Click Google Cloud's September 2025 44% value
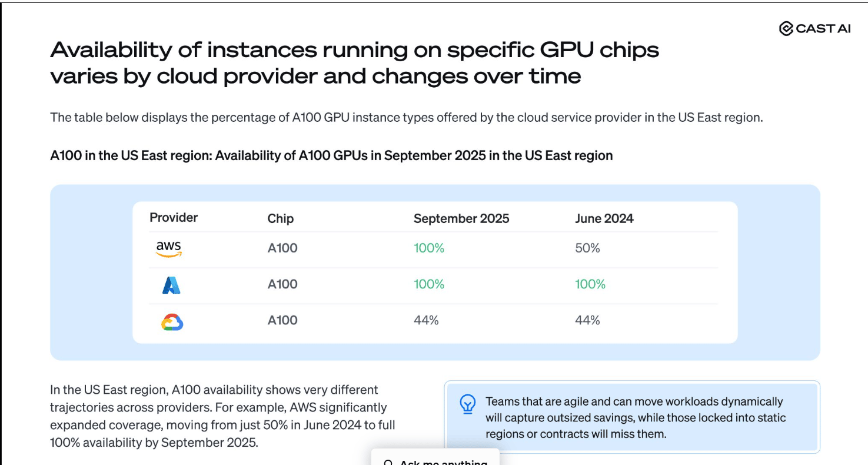This screenshot has height=465, width=868. (x=426, y=320)
